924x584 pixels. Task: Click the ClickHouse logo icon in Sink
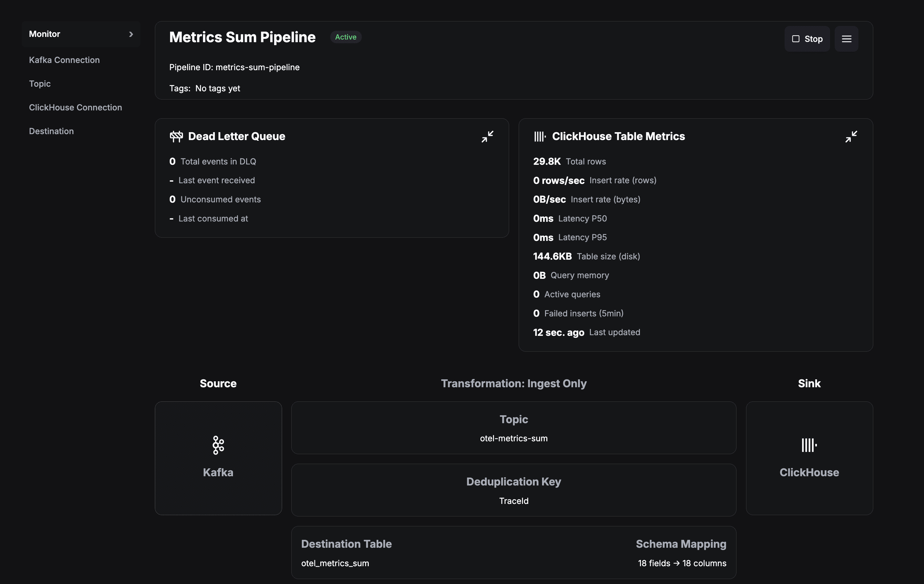point(809,445)
